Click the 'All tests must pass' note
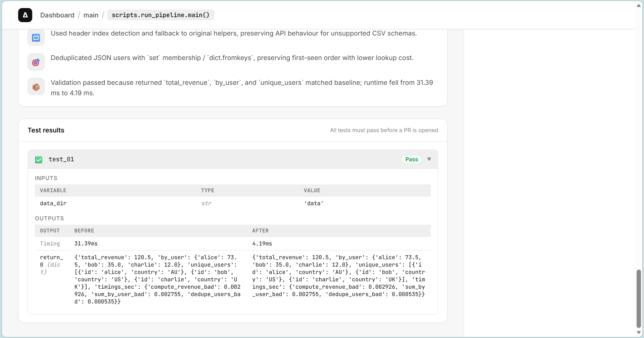Image resolution: width=644 pixels, height=338 pixels. [384, 130]
